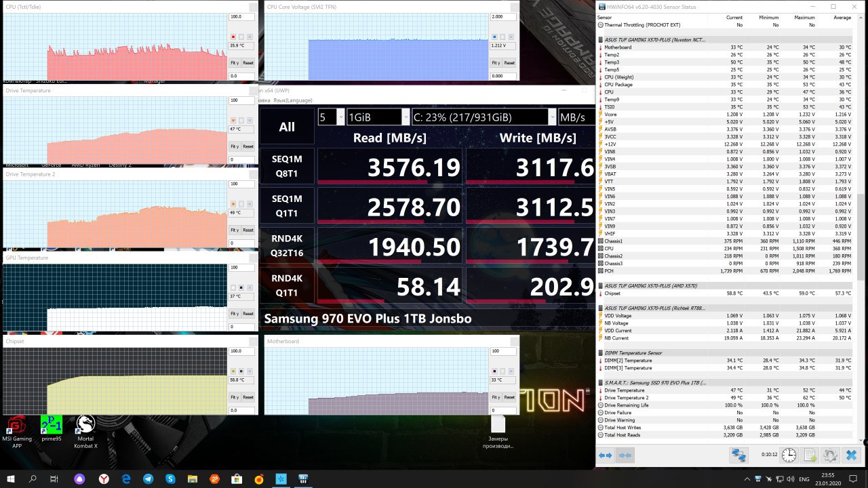Screen dimensions: 868x488
Task: Open HWiNFO remote network monitoring icon
Action: pos(738,455)
